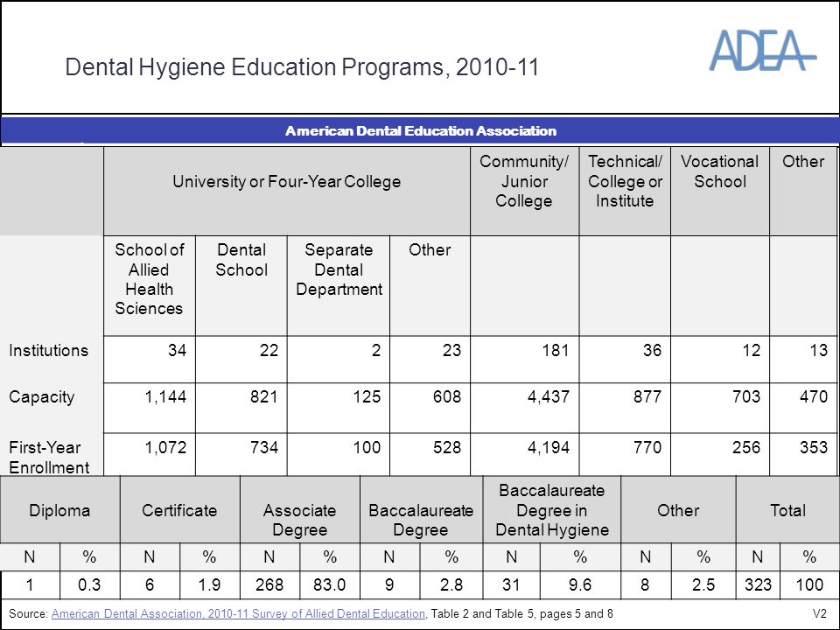Select the Community/Junior College column header

(x=524, y=181)
